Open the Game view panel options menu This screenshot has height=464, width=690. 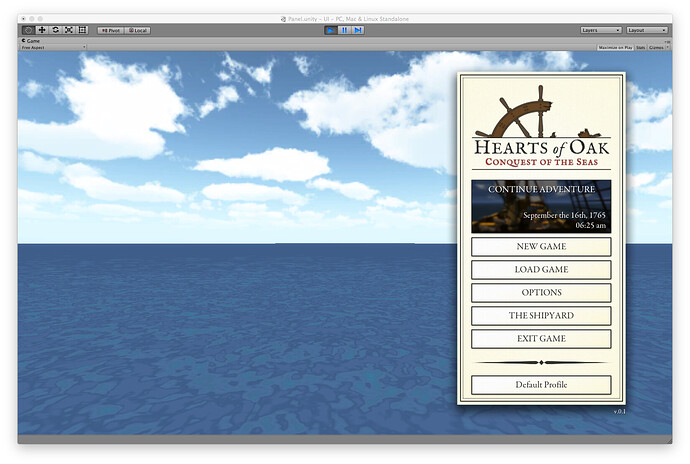coord(668,41)
